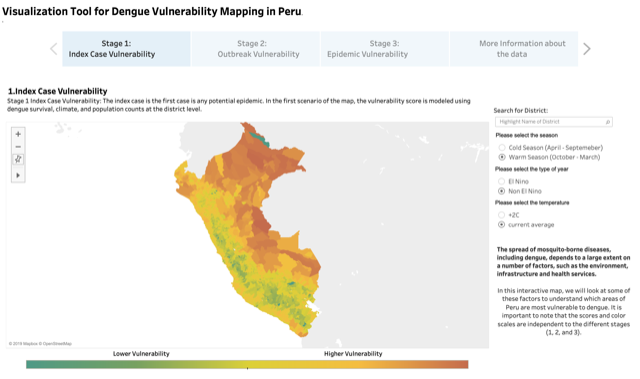Switch to Stage 3: Epidemic Vulnerability tab

385,49
